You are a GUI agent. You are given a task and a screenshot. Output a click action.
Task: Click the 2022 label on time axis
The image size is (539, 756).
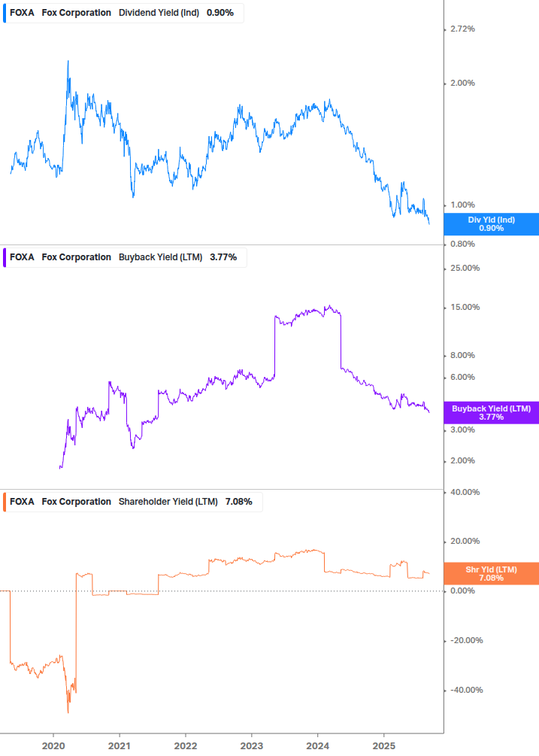(x=186, y=746)
